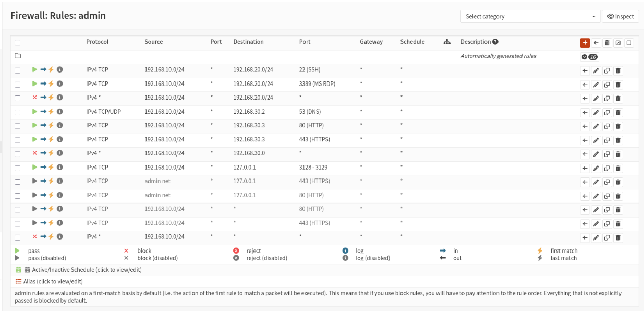Screen dimensions: 644x311
Task: Click the admin net source on 443 rule
Action: pos(157,181)
